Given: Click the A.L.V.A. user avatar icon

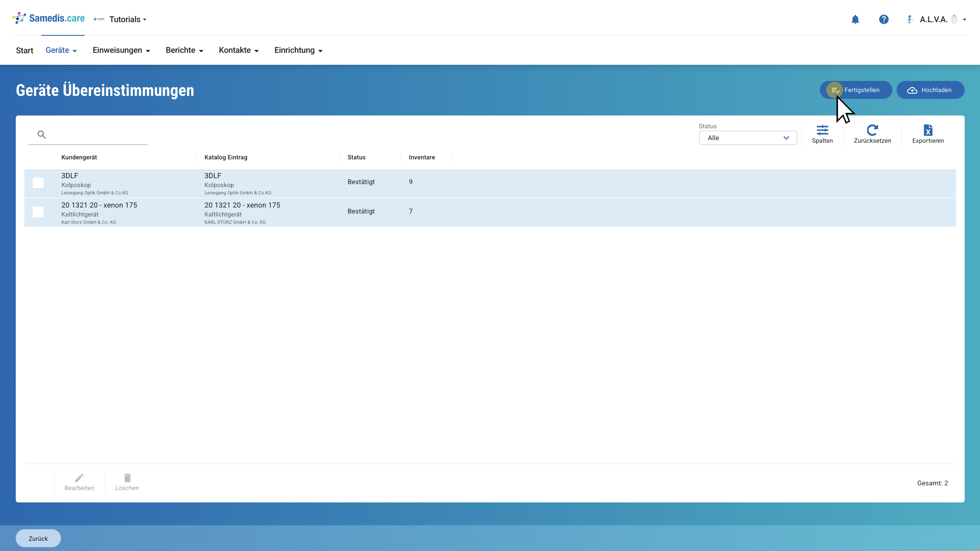Looking at the screenshot, I should [910, 19].
